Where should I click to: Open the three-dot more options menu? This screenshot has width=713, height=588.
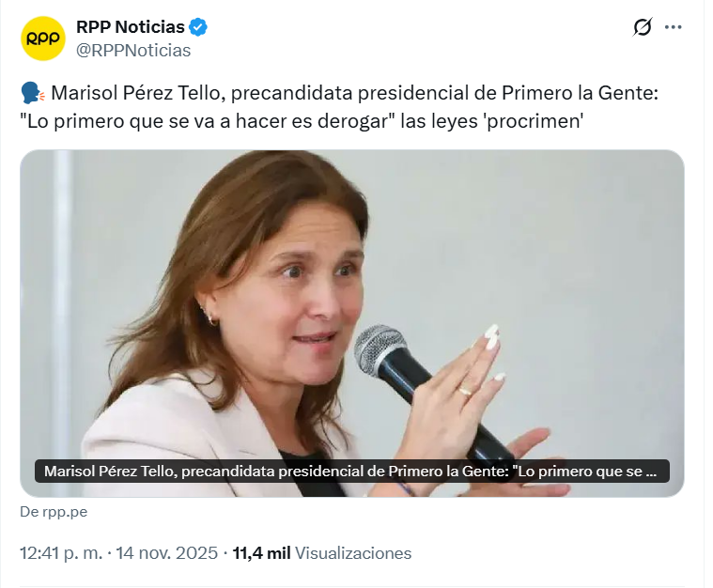point(673,27)
